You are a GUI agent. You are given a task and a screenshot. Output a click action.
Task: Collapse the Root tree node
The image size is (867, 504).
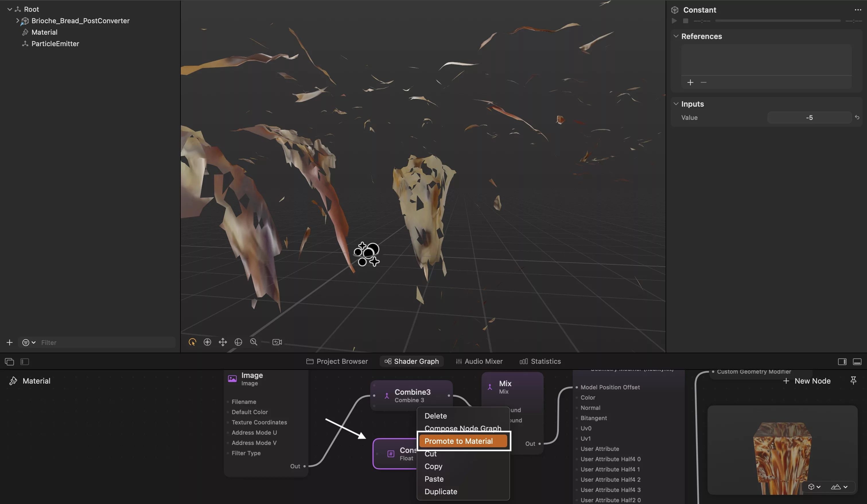[10, 9]
